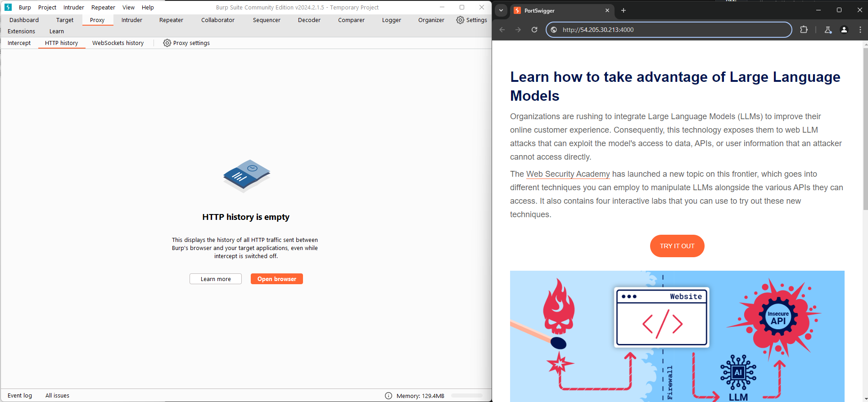Click the browser address bar

671,30
